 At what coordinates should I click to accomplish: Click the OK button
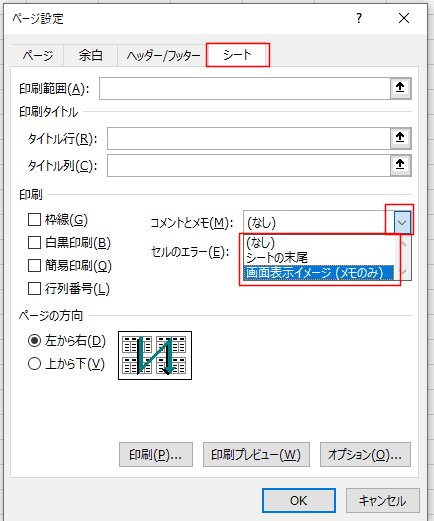tap(299, 500)
